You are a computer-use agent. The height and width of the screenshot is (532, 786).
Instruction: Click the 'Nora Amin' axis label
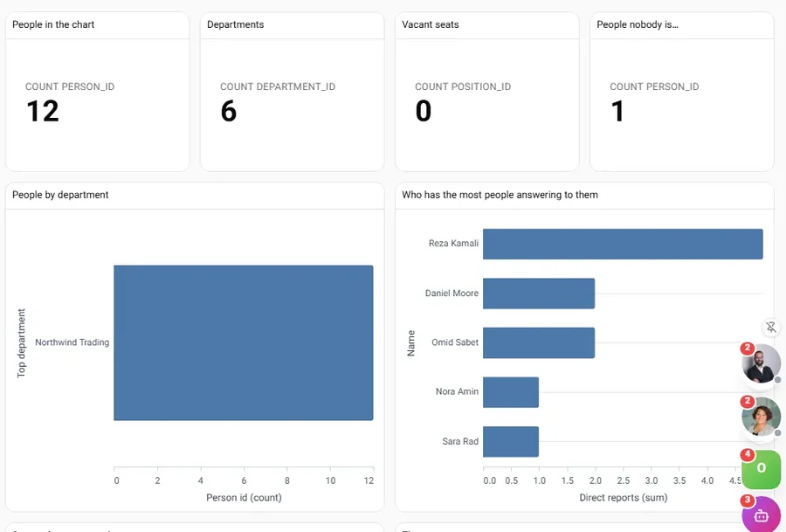pyautogui.click(x=457, y=391)
